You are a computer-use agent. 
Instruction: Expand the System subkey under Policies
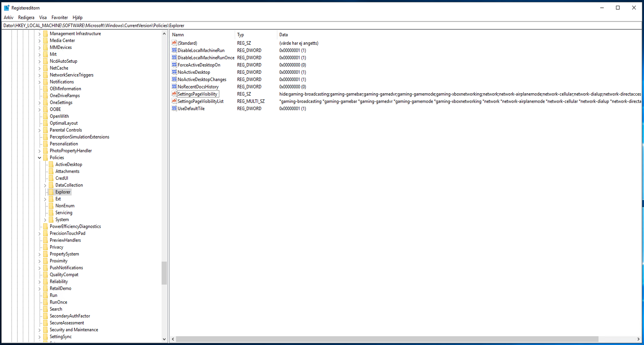45,220
